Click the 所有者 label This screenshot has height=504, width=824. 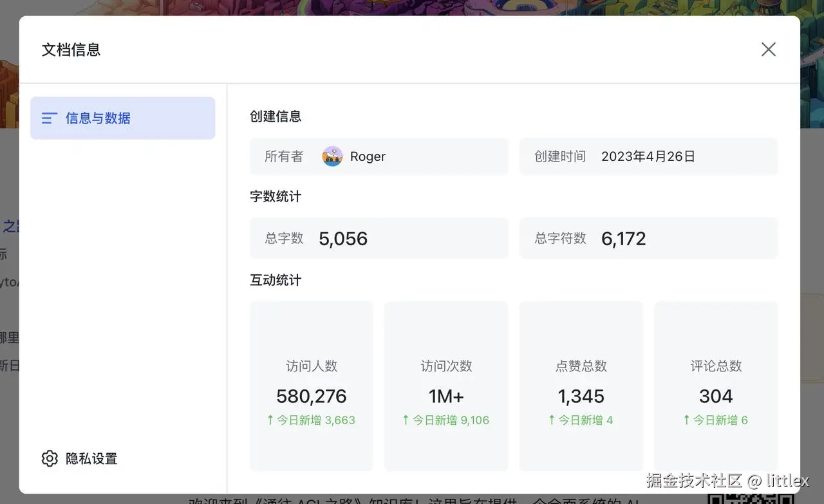tap(284, 156)
